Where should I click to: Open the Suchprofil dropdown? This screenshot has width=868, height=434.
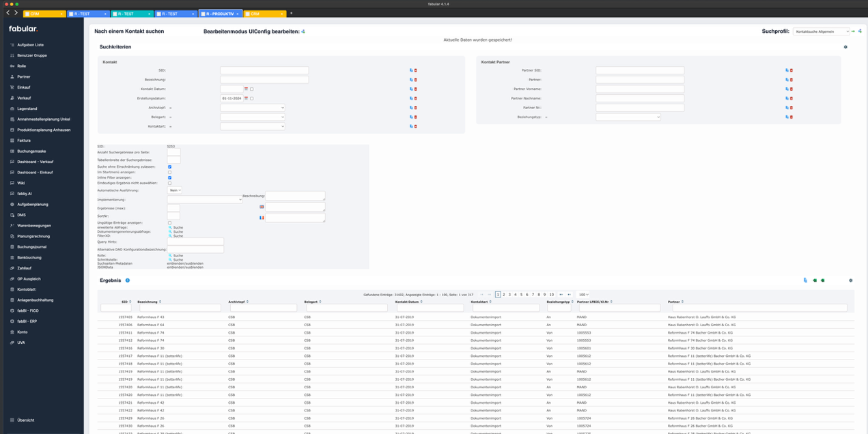(x=821, y=31)
